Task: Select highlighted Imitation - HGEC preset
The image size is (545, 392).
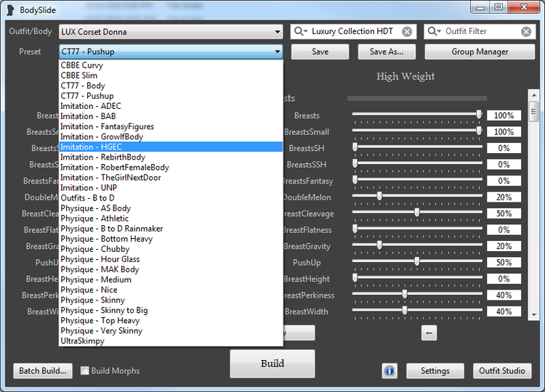Action: (171, 147)
